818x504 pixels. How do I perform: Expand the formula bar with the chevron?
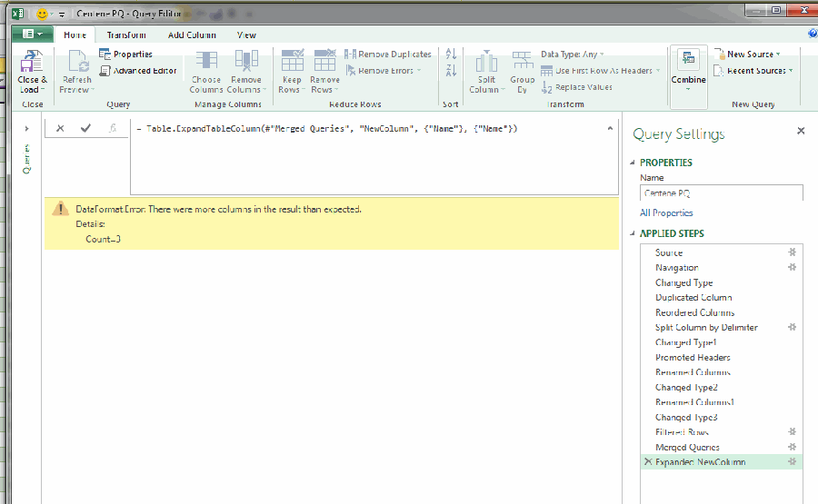coord(610,128)
